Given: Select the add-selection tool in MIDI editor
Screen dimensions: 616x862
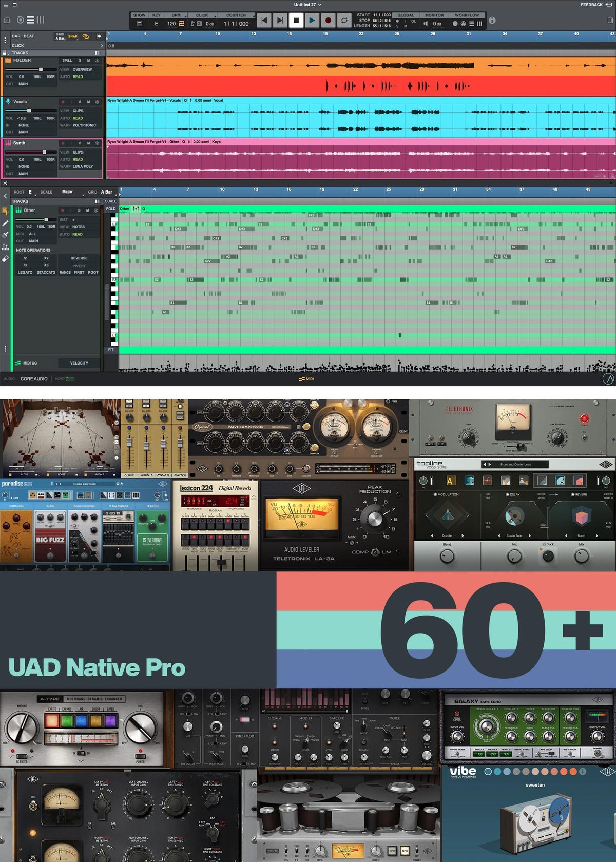Looking at the screenshot, I should click(x=5, y=211).
